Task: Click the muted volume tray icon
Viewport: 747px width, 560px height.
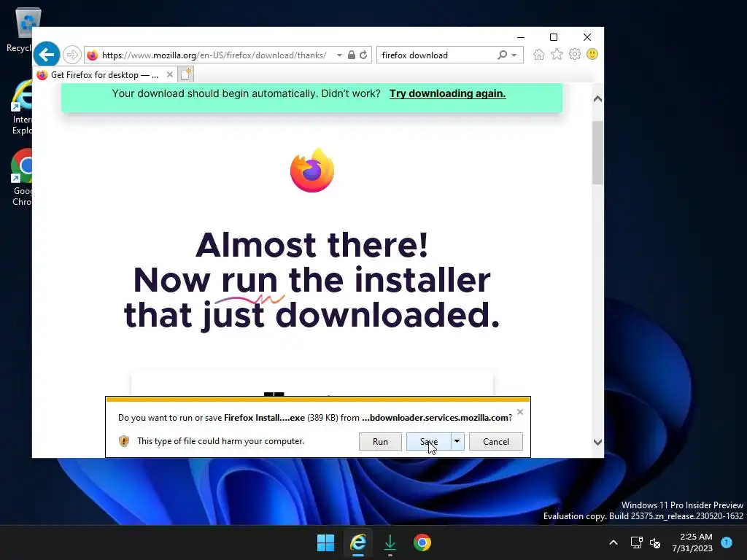Action: click(x=656, y=542)
